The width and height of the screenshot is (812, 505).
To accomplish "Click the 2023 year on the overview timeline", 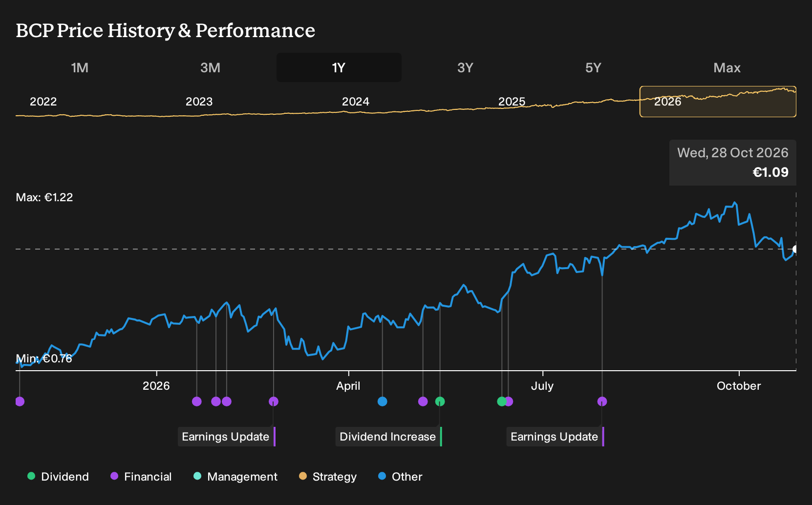I will (199, 102).
